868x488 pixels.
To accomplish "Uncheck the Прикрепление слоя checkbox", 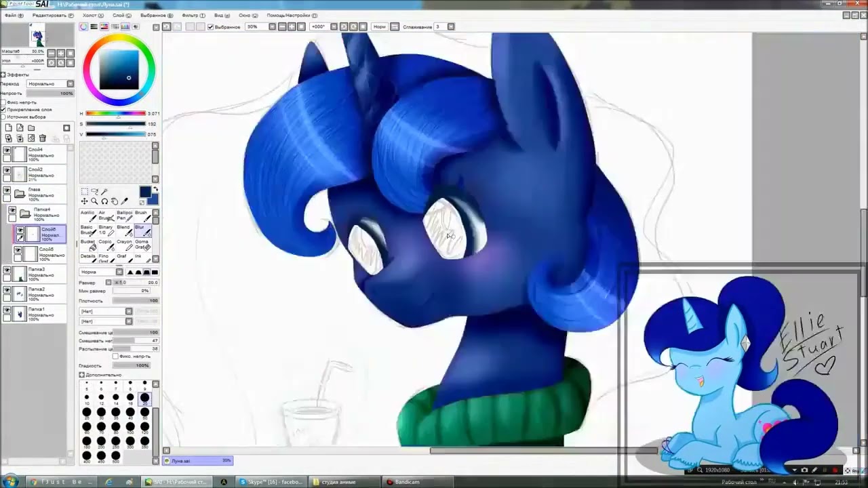I will click(3, 109).
